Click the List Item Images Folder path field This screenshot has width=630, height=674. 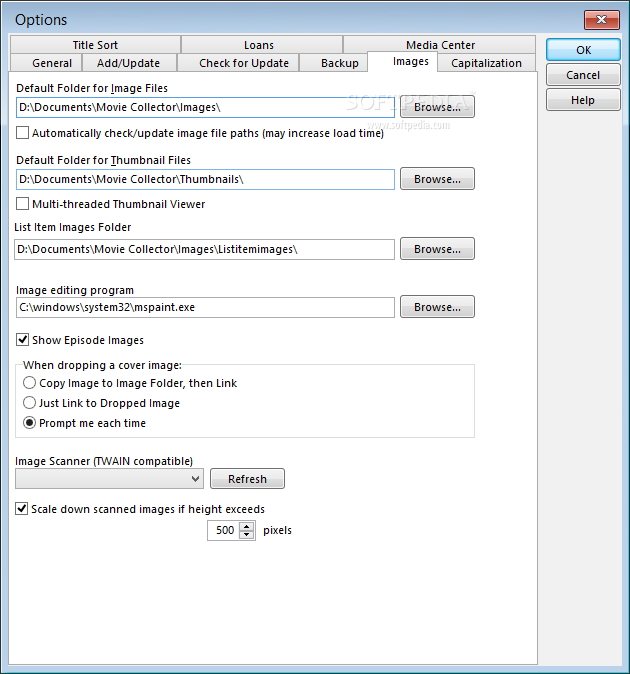coord(205,249)
